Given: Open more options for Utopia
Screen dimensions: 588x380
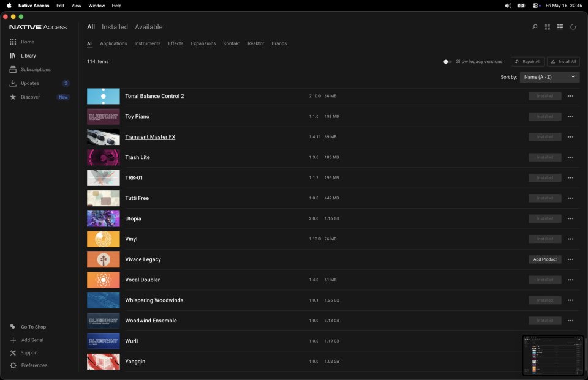Looking at the screenshot, I should [x=570, y=219].
